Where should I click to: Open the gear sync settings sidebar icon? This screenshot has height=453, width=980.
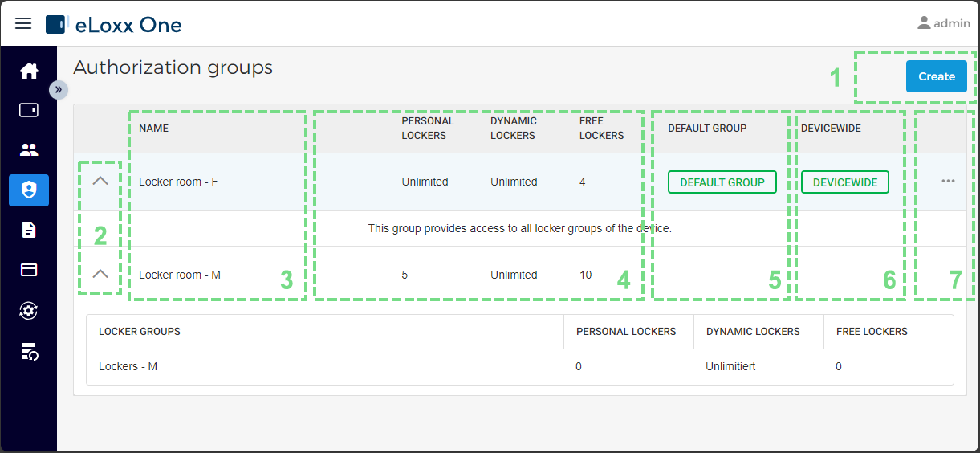tap(29, 310)
